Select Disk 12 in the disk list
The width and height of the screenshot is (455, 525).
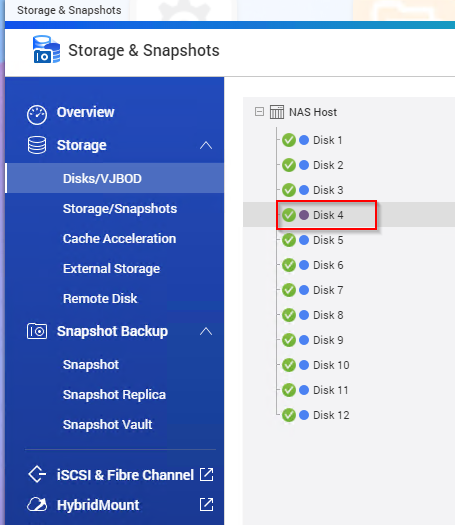[x=331, y=415]
